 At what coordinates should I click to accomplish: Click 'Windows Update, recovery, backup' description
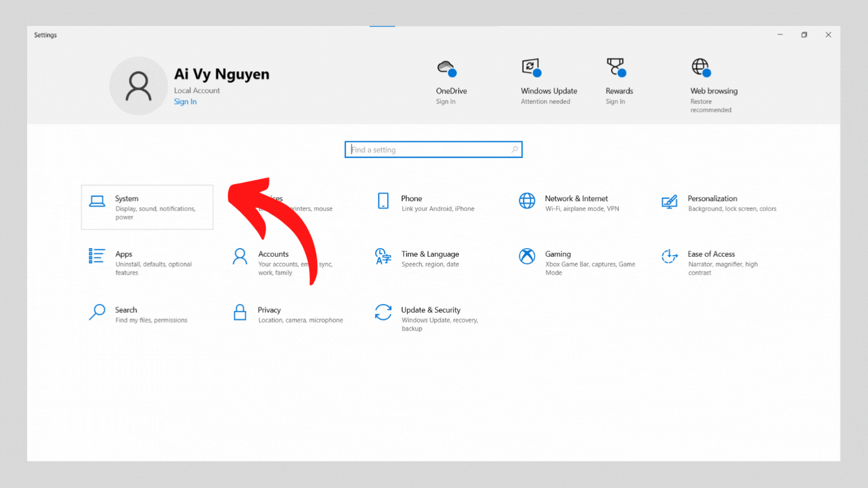point(439,325)
